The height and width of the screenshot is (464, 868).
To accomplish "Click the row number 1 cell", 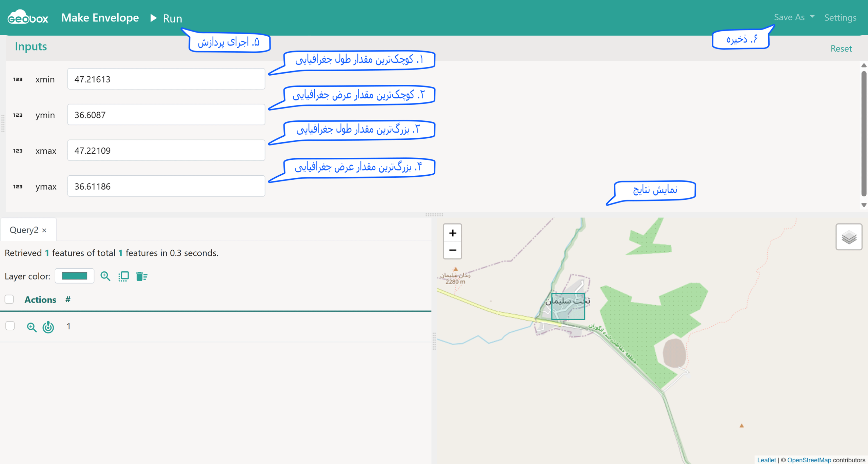I will coord(68,326).
